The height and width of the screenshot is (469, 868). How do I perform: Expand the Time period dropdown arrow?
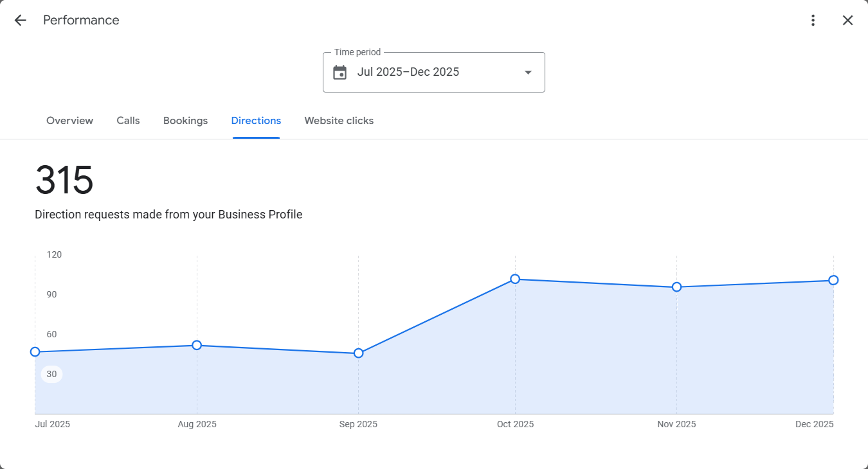(527, 72)
